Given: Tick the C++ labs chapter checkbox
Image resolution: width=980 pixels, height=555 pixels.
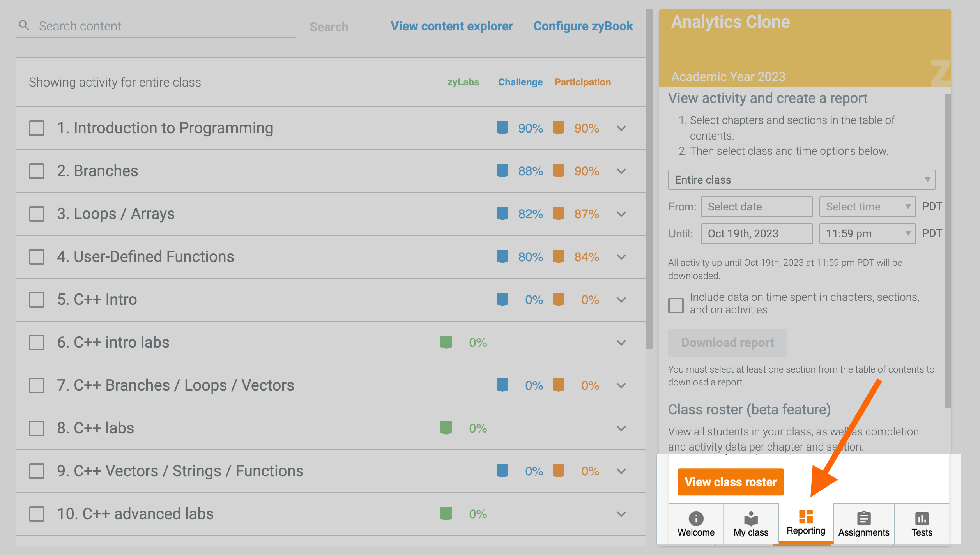Looking at the screenshot, I should 37,428.
